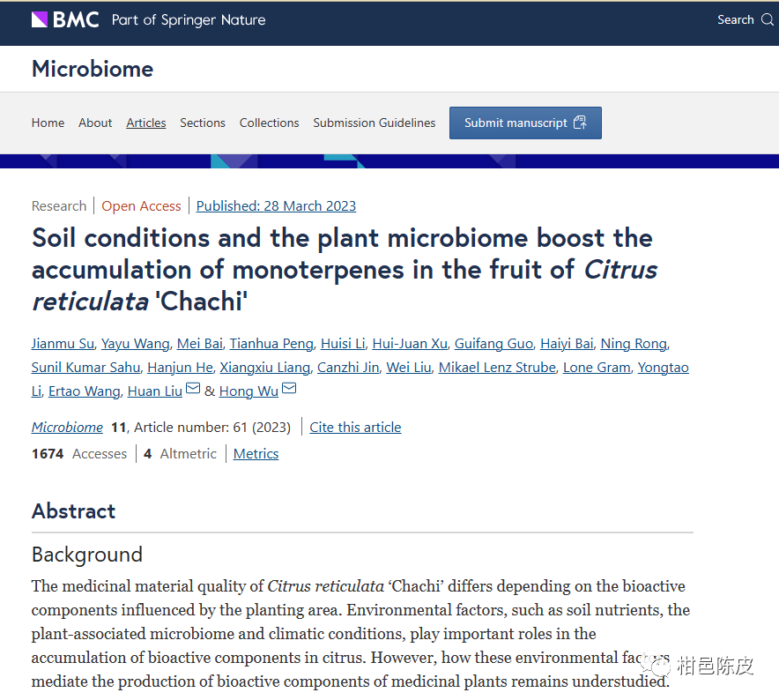Click the BMC logo icon
Screen dimensions: 779x700
point(40,19)
